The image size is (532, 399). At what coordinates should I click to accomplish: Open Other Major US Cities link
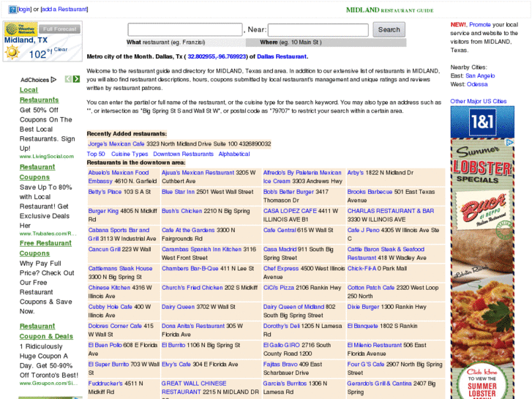pyautogui.click(x=479, y=101)
